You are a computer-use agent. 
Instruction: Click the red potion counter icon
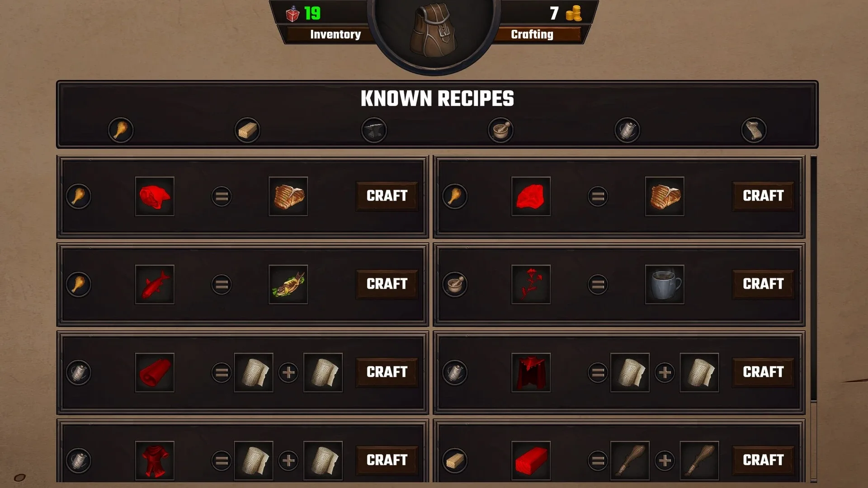coord(292,14)
